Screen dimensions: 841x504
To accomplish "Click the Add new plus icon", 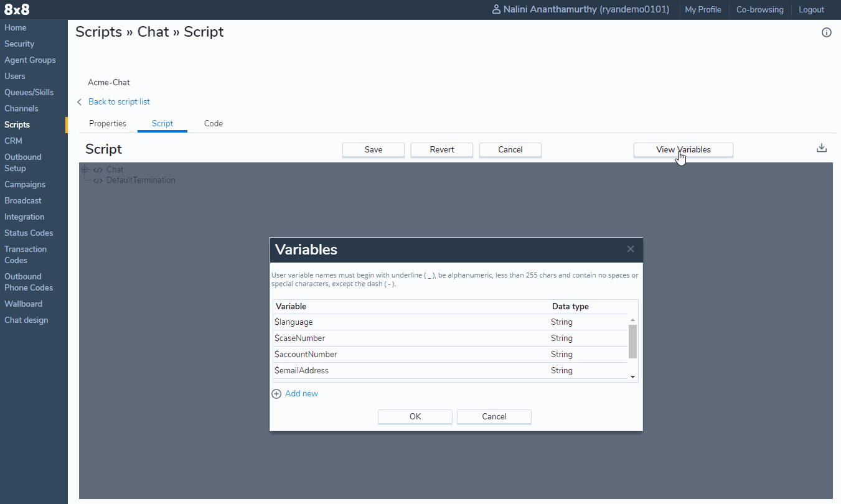I will (276, 393).
